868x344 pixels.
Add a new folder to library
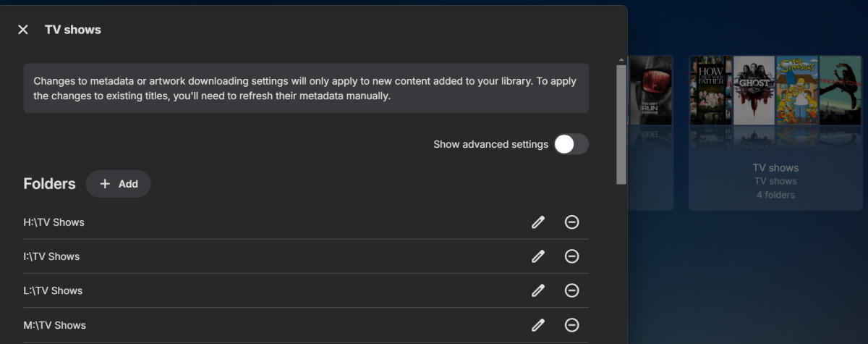118,184
